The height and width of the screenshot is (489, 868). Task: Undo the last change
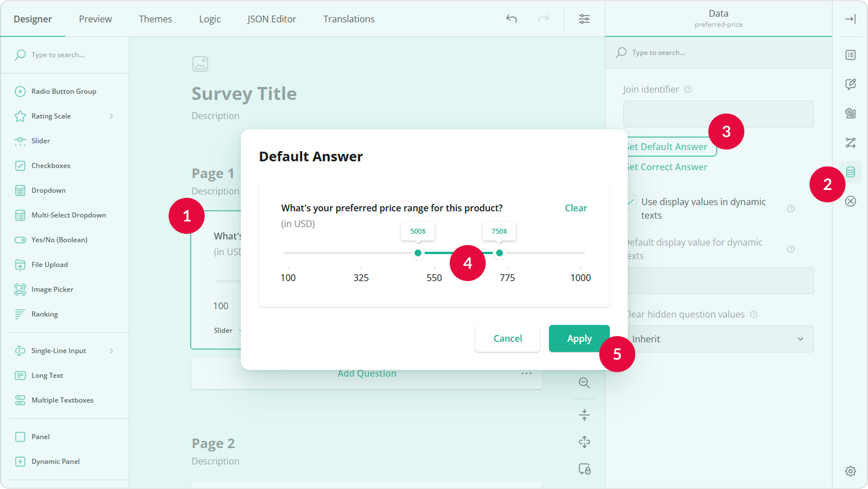(x=511, y=19)
